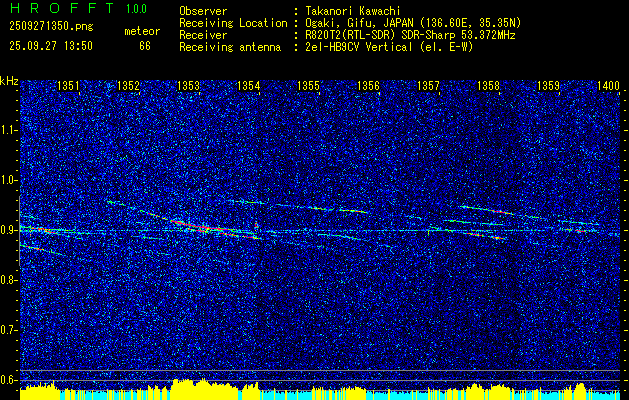Click the 1353 time marker
This screenshot has width=629, height=400.
click(x=188, y=86)
